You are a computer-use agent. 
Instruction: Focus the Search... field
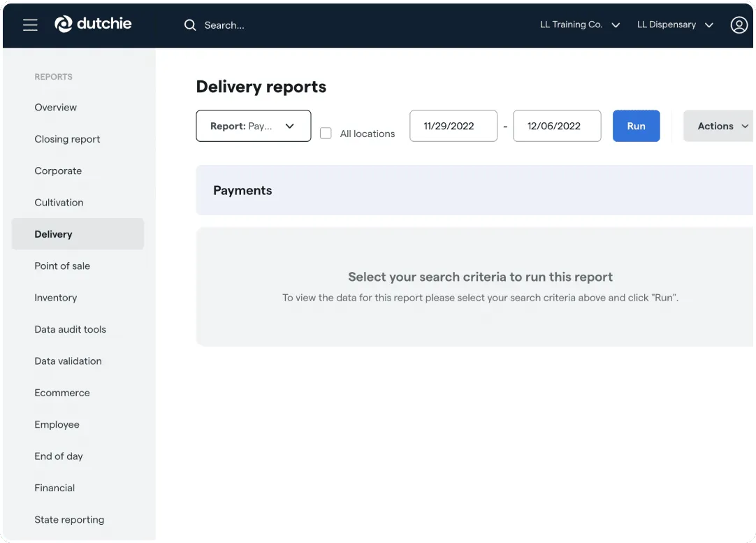[x=224, y=25]
